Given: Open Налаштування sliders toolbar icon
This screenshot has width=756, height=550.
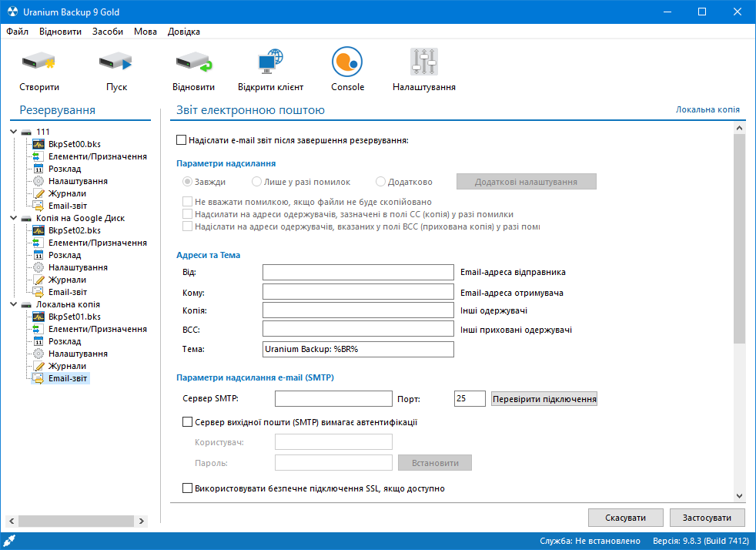Looking at the screenshot, I should click(423, 62).
